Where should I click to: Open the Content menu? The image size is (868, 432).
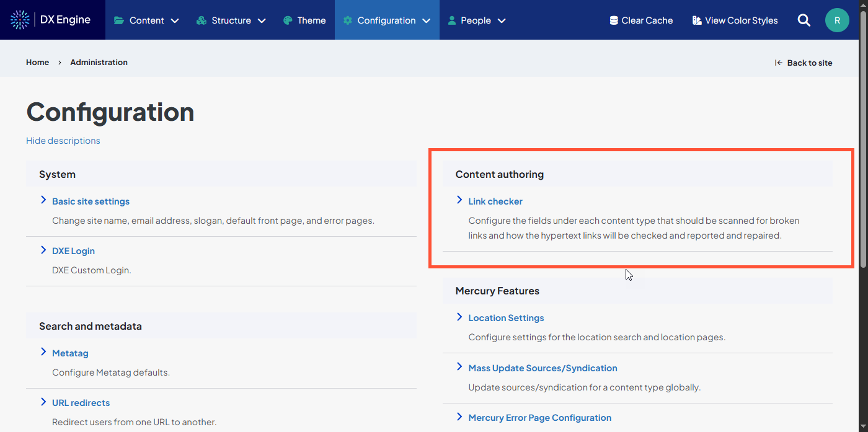146,20
